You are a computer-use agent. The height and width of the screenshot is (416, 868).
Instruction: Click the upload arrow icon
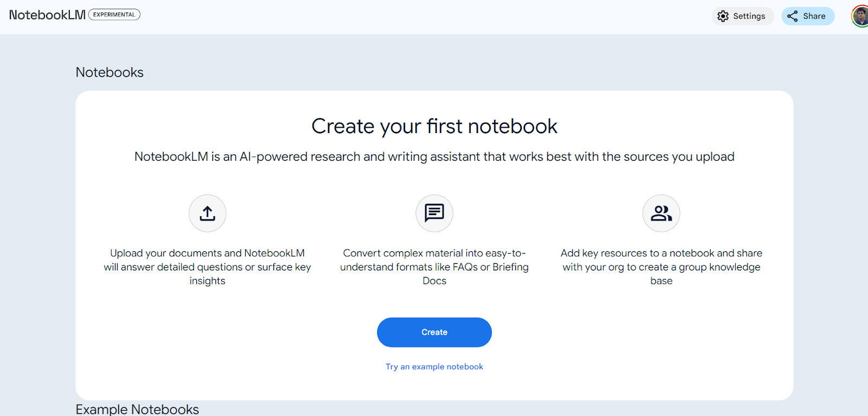tap(207, 213)
